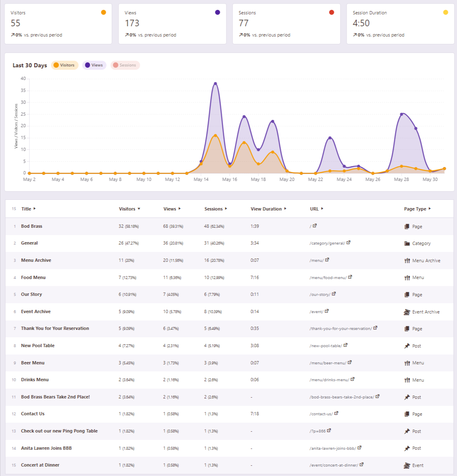This screenshot has height=476, width=457.
Task: Toggle the Visitors series in chart legend
Action: 64,65
